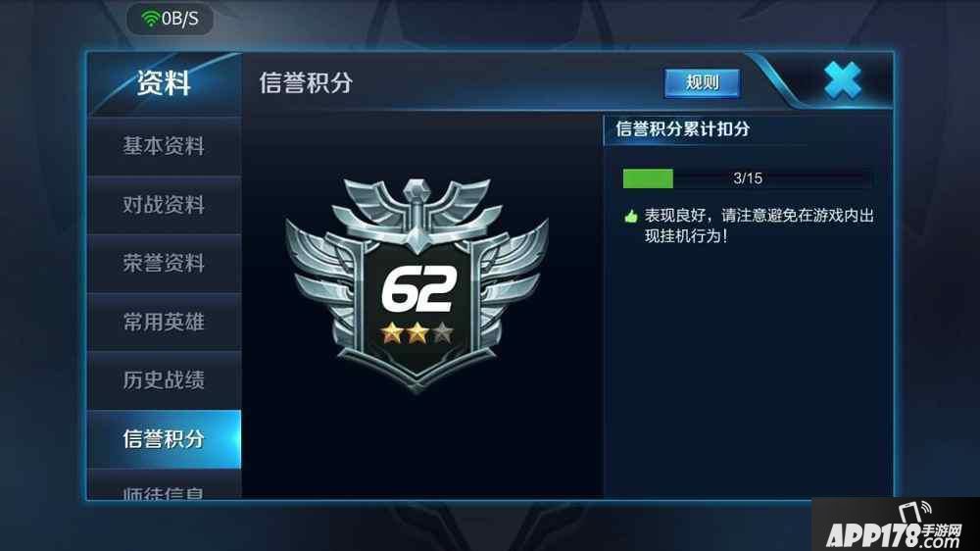The height and width of the screenshot is (551, 980).
Task: Tap the 0B/S network speed indicator
Action: [x=180, y=19]
